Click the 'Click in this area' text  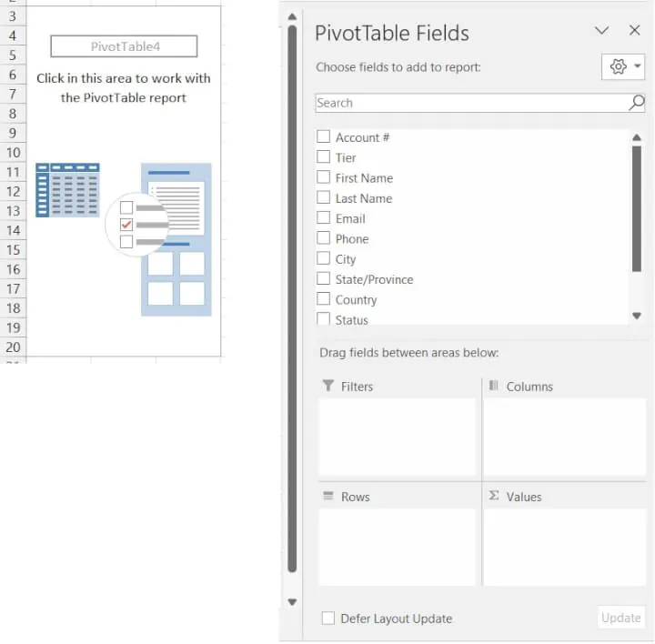124,87
